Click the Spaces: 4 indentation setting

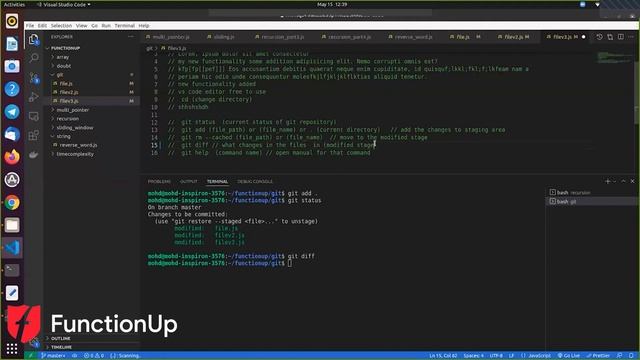tap(473, 356)
